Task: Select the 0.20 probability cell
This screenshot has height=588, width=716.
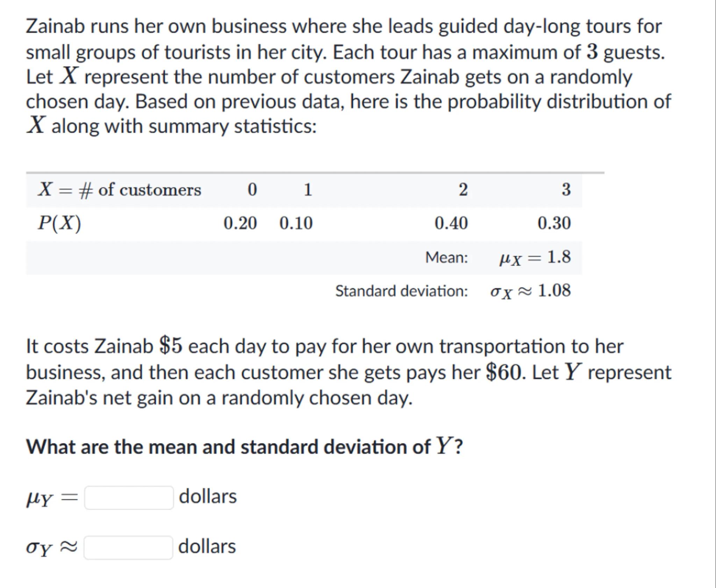Action: click(240, 223)
